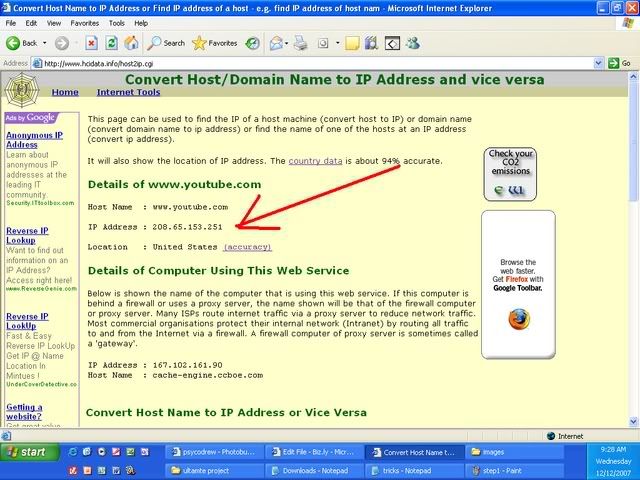Click the Windows flag throbber logo
The image size is (640, 480).
tap(628, 23)
